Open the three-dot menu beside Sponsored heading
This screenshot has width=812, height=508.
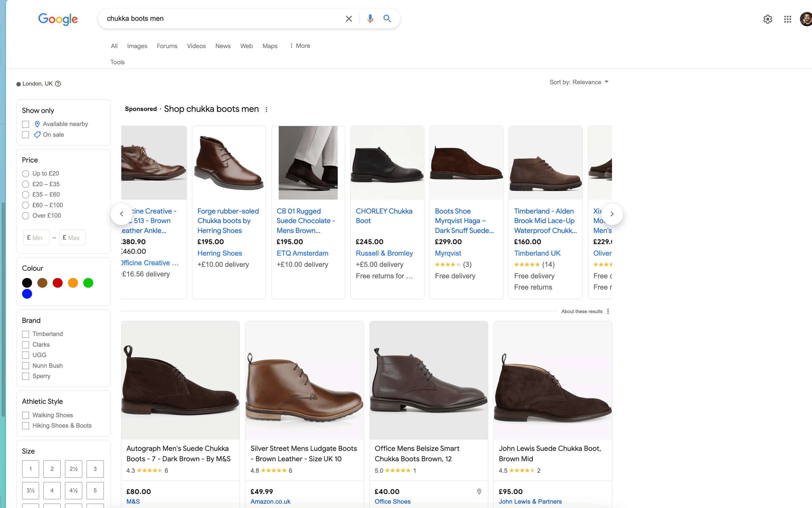tap(267, 110)
